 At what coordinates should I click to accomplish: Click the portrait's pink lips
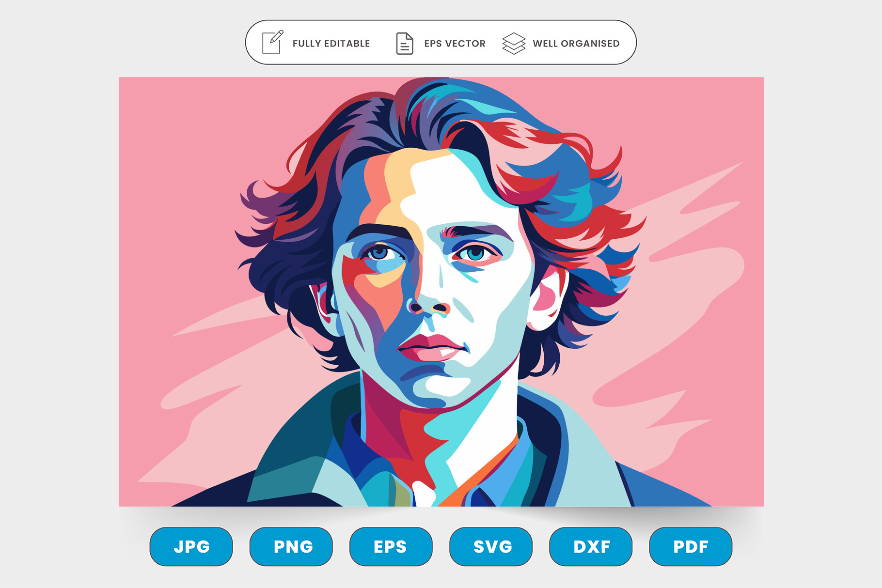point(430,348)
